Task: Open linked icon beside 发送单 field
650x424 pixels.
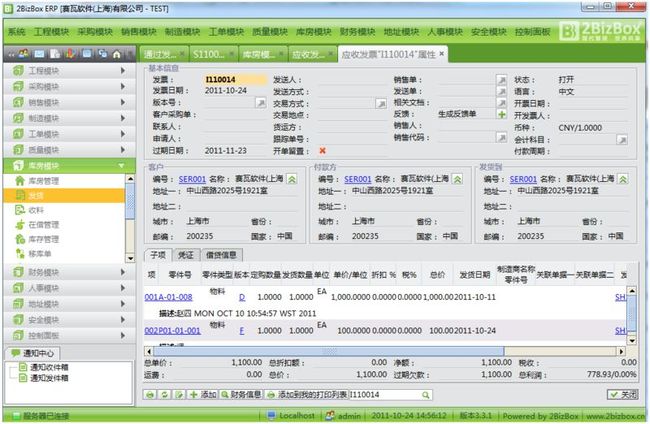Action: [502, 91]
